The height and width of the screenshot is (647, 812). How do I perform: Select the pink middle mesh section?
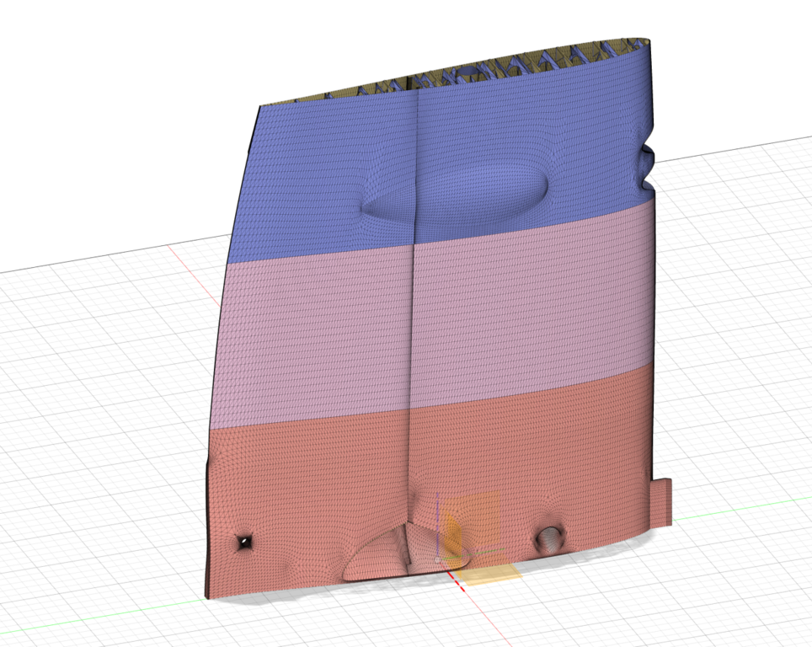[x=320, y=337]
